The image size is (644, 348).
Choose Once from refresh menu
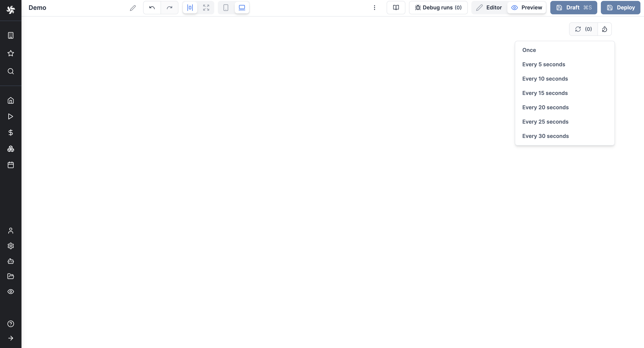coord(529,50)
